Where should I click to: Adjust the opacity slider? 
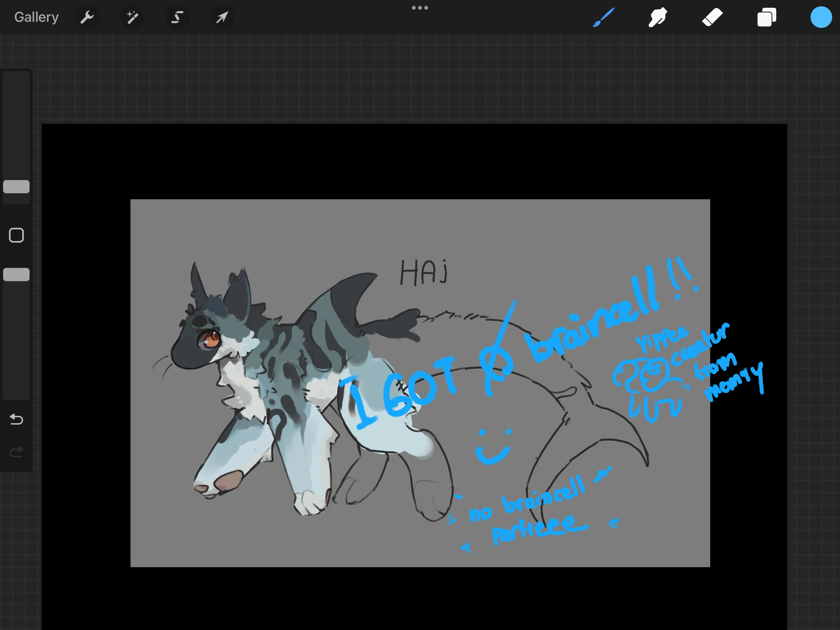16,275
